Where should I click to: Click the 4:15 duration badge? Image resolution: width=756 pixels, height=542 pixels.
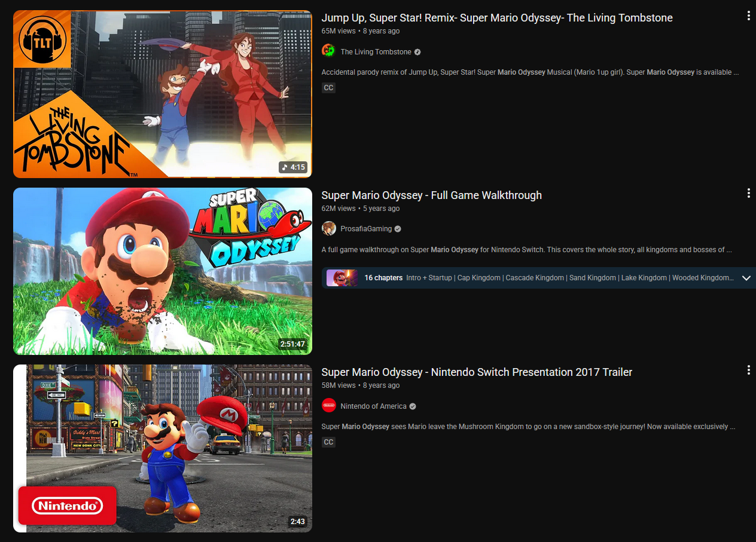tap(294, 167)
